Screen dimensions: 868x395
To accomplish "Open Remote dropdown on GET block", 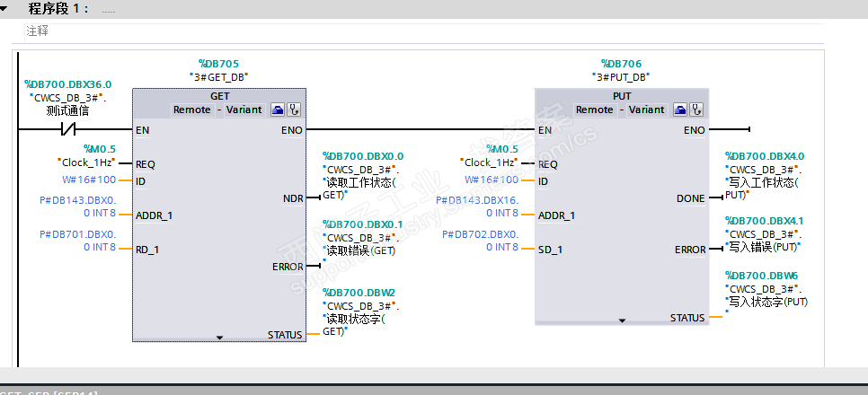I will click(x=192, y=110).
